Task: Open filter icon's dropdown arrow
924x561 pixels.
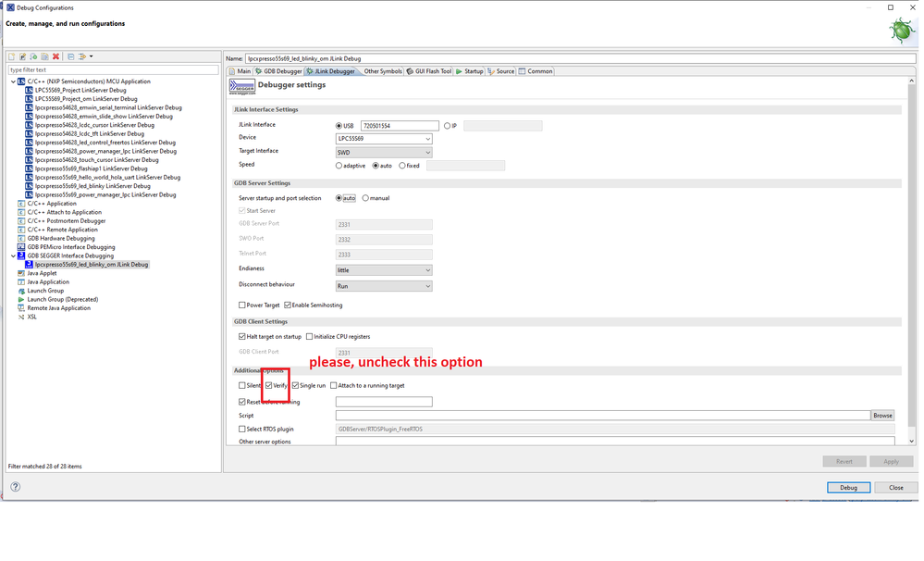Action: click(92, 56)
